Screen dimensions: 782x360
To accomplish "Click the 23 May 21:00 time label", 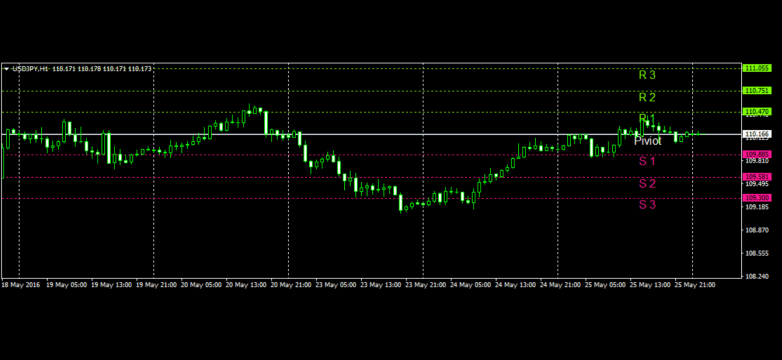I will [425, 285].
